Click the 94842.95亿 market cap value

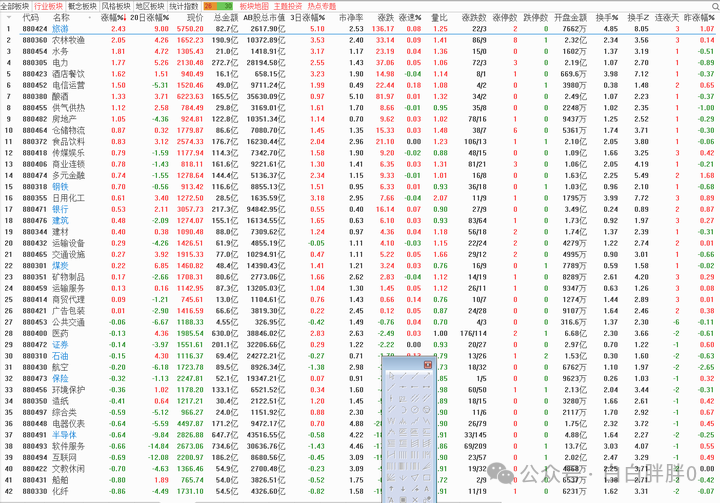click(x=264, y=209)
